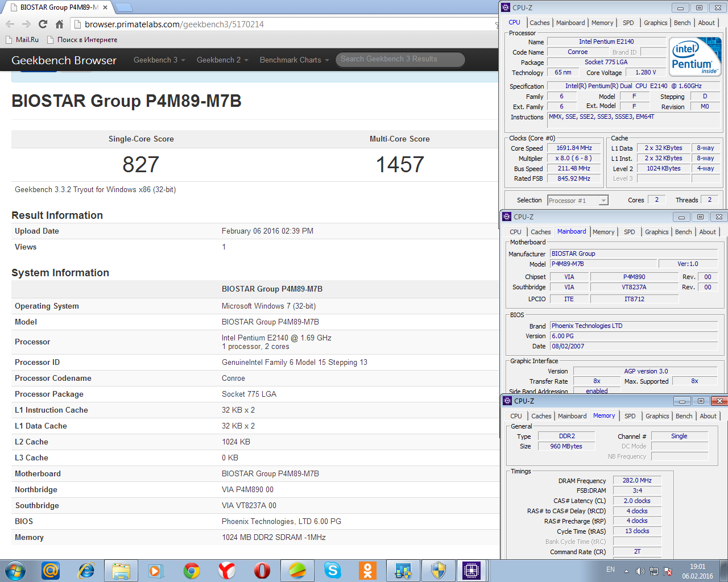Show hidden tray icons arrow
Screen dimensions: 728x582
(626, 571)
